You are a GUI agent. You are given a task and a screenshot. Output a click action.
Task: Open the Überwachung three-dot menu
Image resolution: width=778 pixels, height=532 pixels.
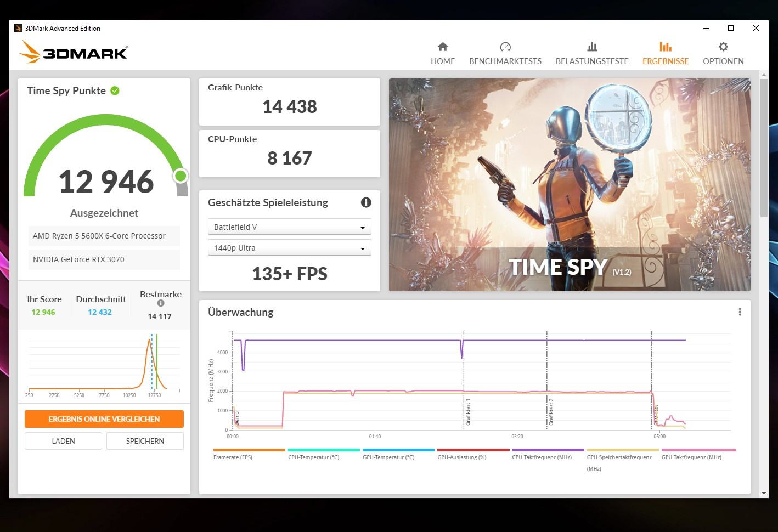pyautogui.click(x=740, y=312)
